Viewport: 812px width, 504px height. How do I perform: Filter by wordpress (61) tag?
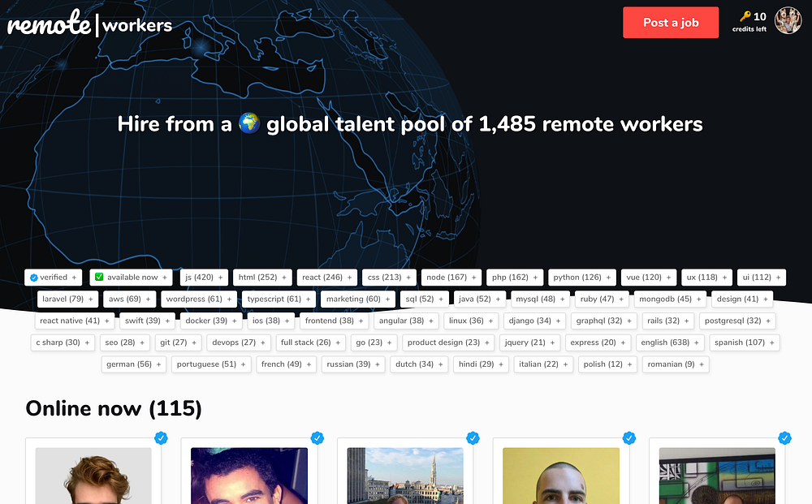[199, 299]
